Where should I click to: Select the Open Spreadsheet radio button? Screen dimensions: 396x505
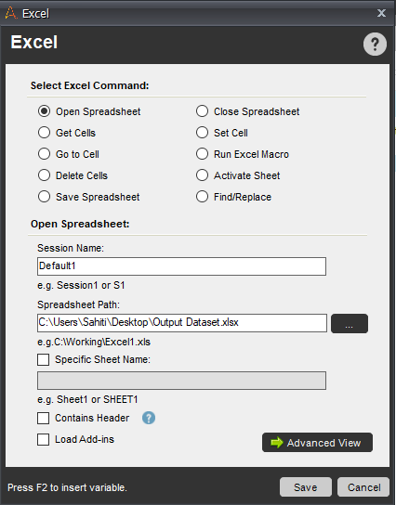(44, 111)
